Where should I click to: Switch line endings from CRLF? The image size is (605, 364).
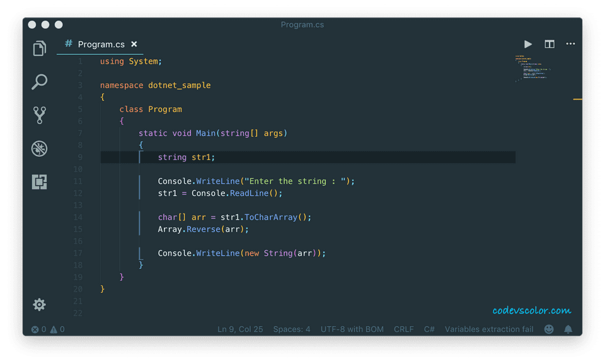click(403, 329)
